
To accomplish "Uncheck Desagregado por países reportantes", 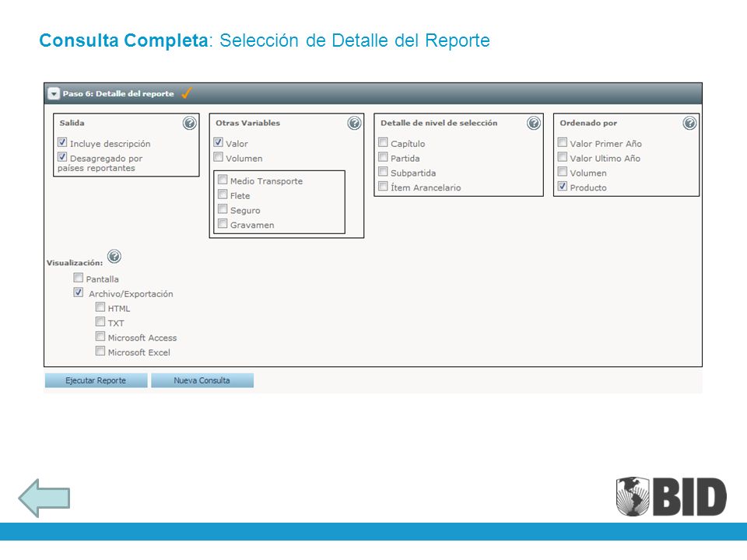I will (x=62, y=157).
